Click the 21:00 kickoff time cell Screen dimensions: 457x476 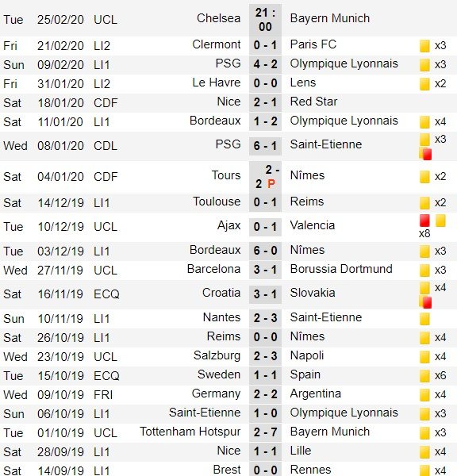tap(265, 20)
